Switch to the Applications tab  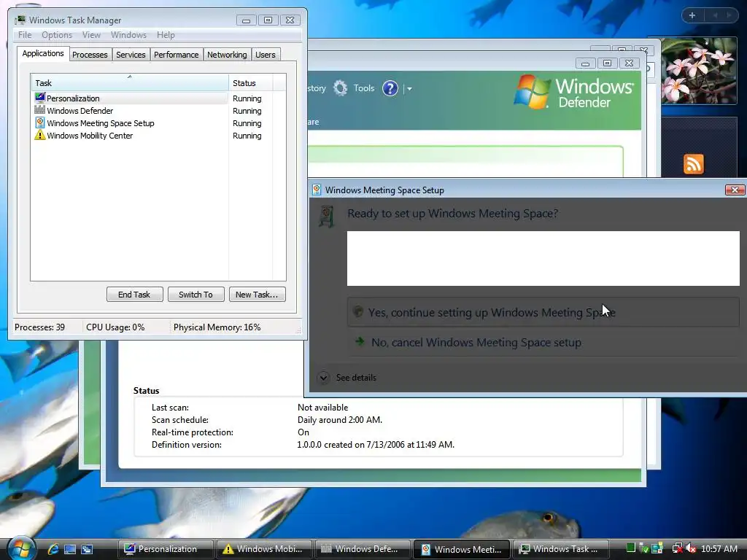[x=43, y=53]
